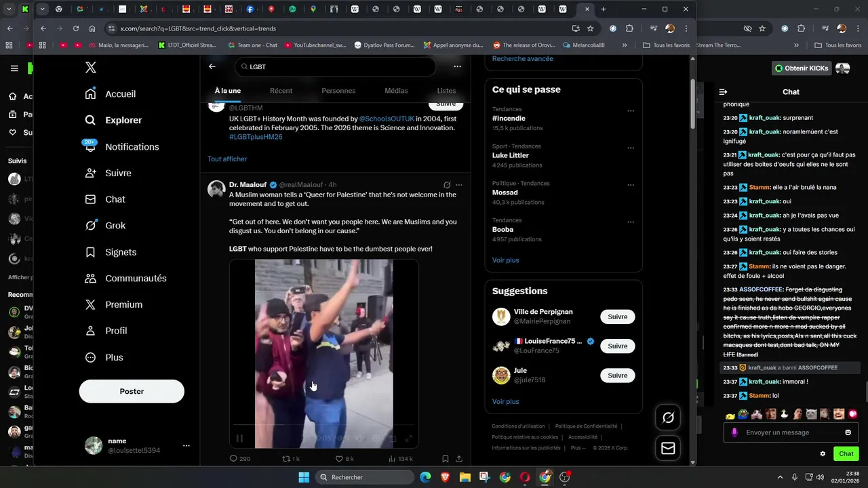The width and height of the screenshot is (868, 488).
Task: Follow Ville de Perpignan
Action: 617,317
